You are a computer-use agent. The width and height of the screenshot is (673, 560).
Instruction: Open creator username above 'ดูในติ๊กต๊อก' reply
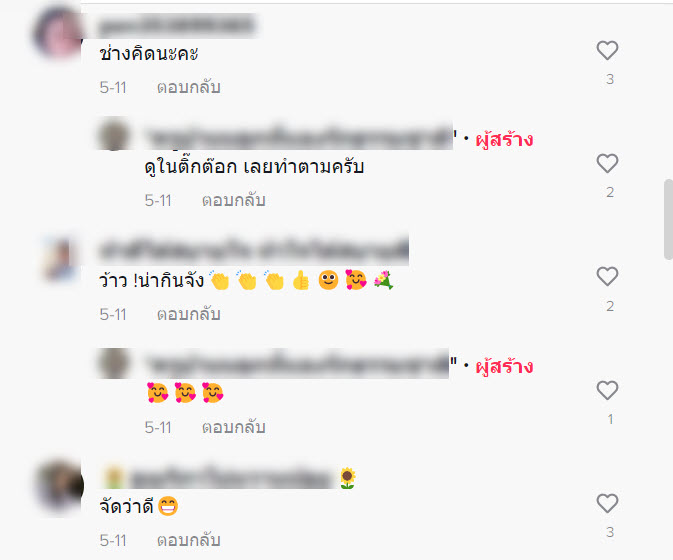point(300,138)
